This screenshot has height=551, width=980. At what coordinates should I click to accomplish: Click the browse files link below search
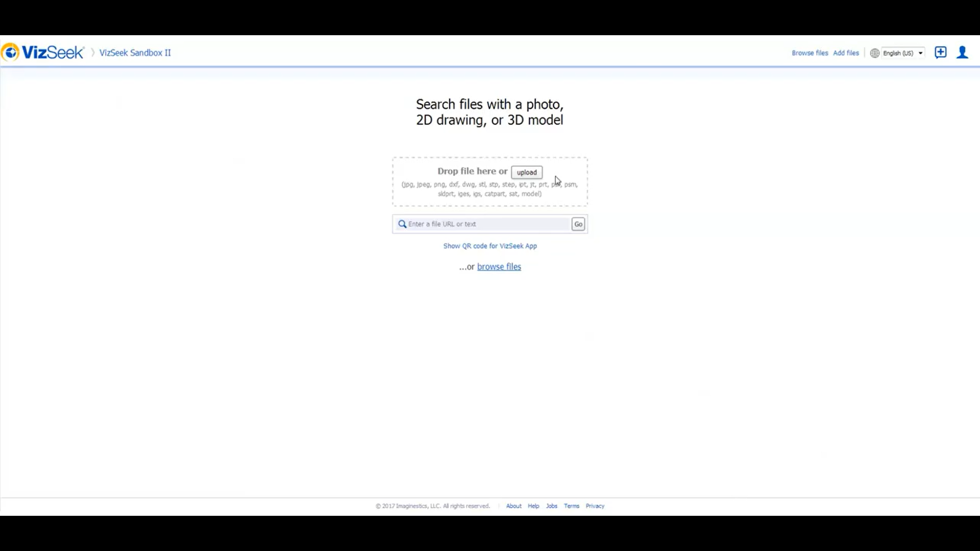pyautogui.click(x=499, y=266)
